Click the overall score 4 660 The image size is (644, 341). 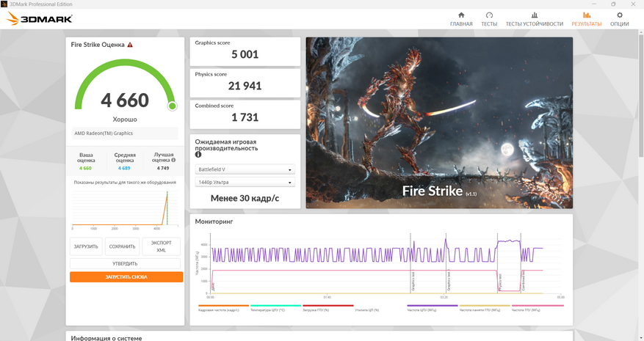point(125,100)
